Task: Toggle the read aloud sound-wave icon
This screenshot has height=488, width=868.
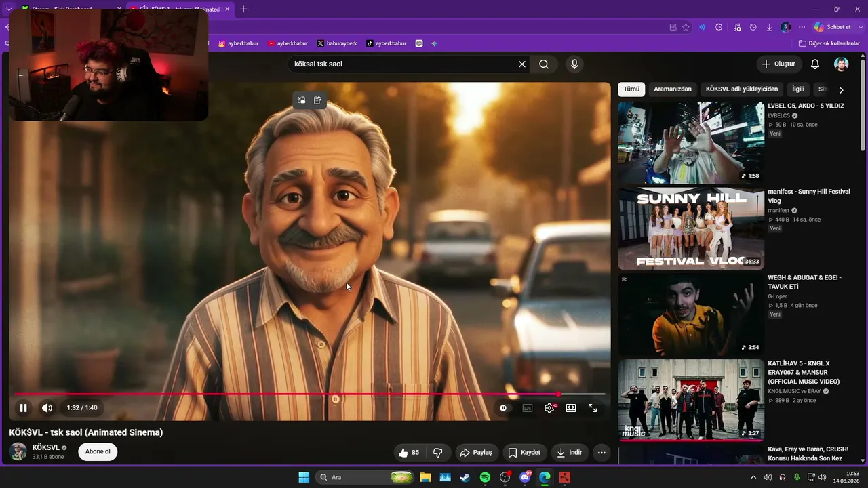Action: tap(702, 27)
